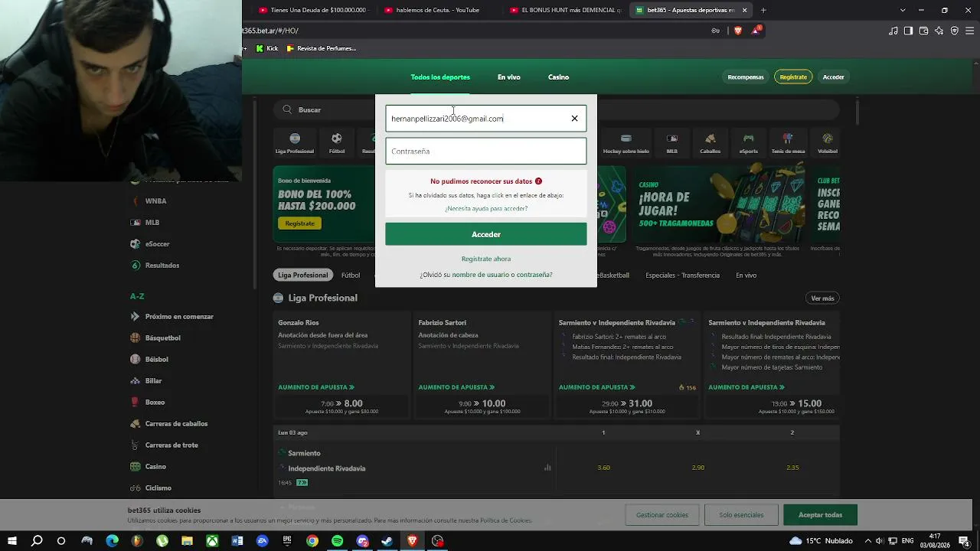The width and height of the screenshot is (980, 551).
Task: Click the yellow-outlined Regístrate header button
Action: click(x=793, y=77)
